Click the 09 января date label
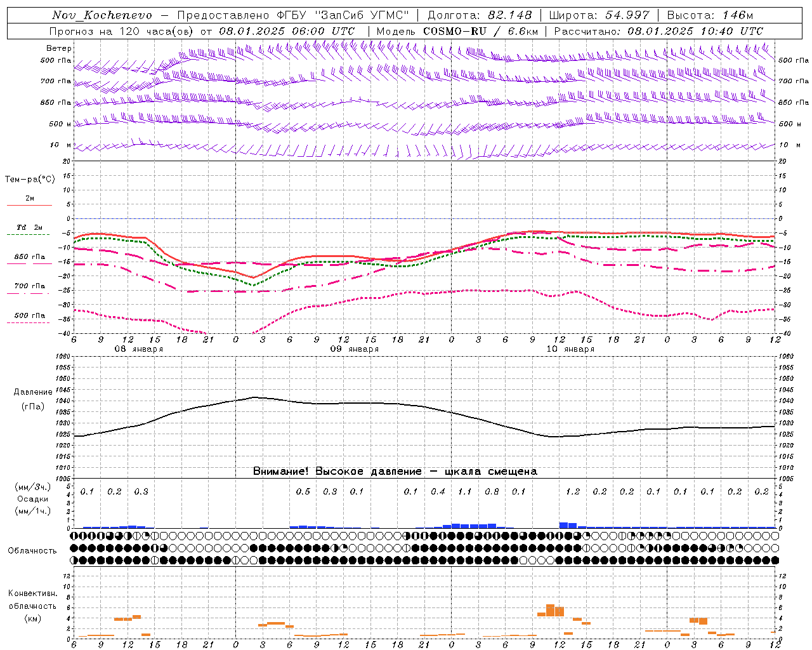 tap(354, 349)
